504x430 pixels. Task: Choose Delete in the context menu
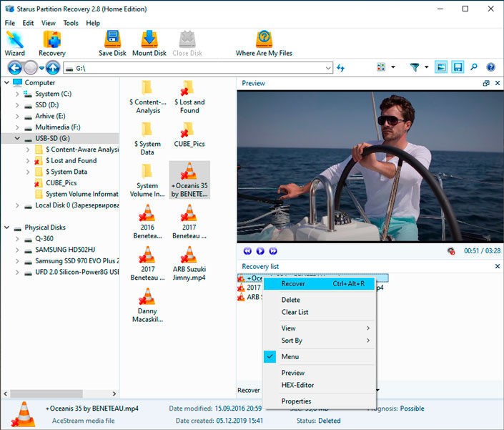pyautogui.click(x=319, y=300)
